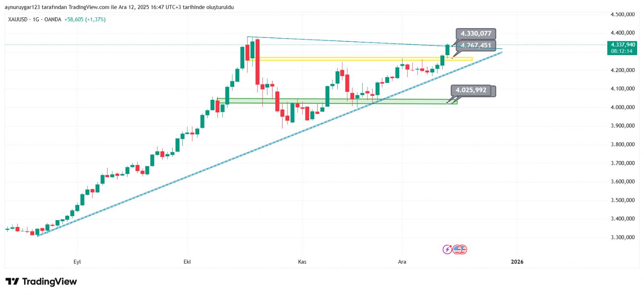Viewport: 644px width, 295px height.
Task: Click the tall red candle at the October peak
Action: pos(257,62)
